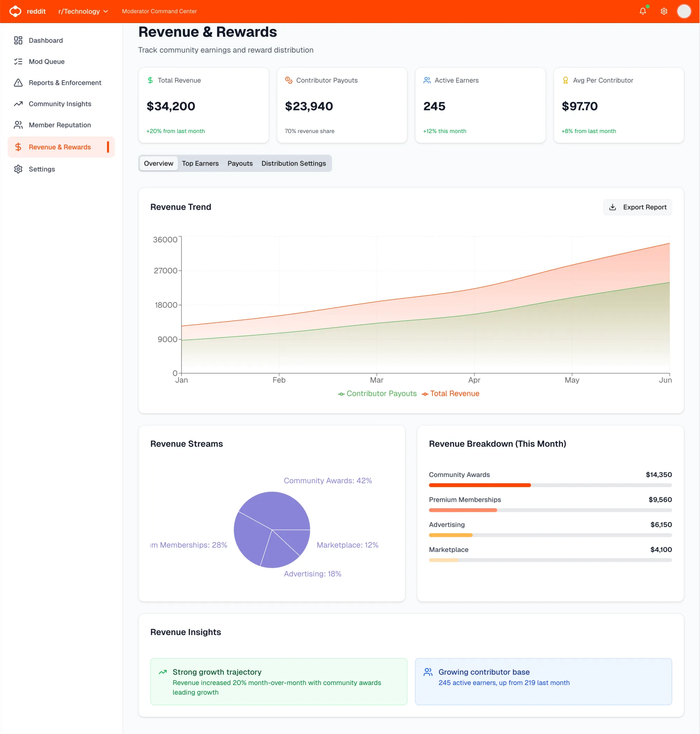Click the Revenue & Rewards dollar icon
Image resolution: width=700 pixels, height=734 pixels.
point(18,147)
